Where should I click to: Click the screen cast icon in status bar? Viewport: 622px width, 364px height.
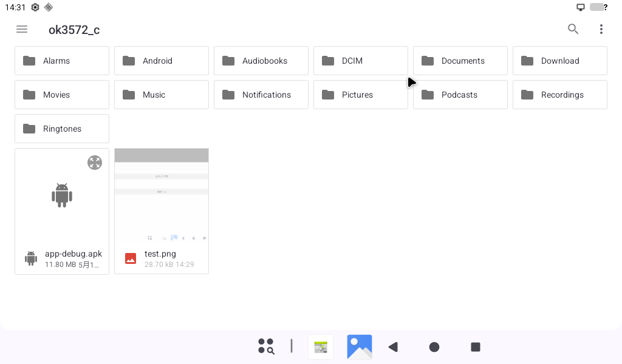point(580,7)
